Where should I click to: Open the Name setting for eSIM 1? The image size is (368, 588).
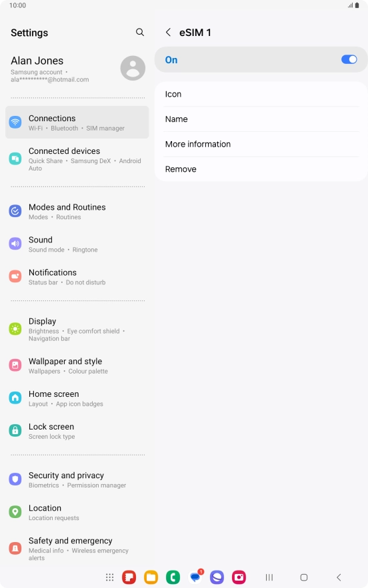pyautogui.click(x=261, y=119)
